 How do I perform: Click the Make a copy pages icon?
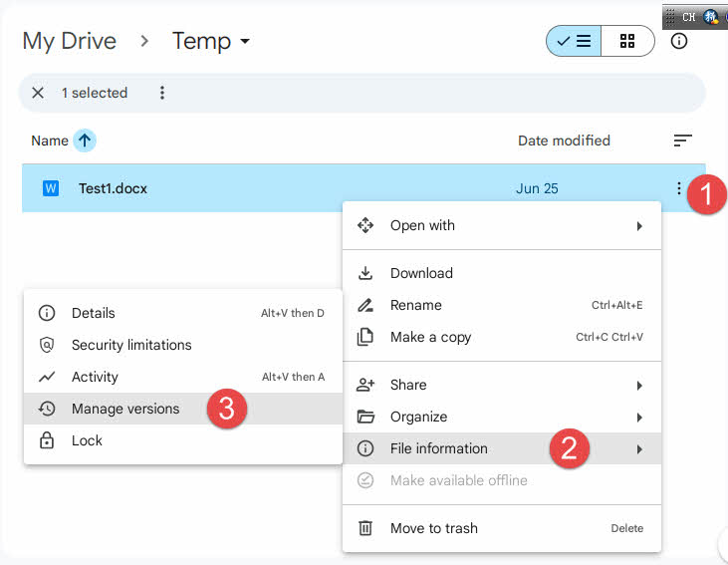365,337
